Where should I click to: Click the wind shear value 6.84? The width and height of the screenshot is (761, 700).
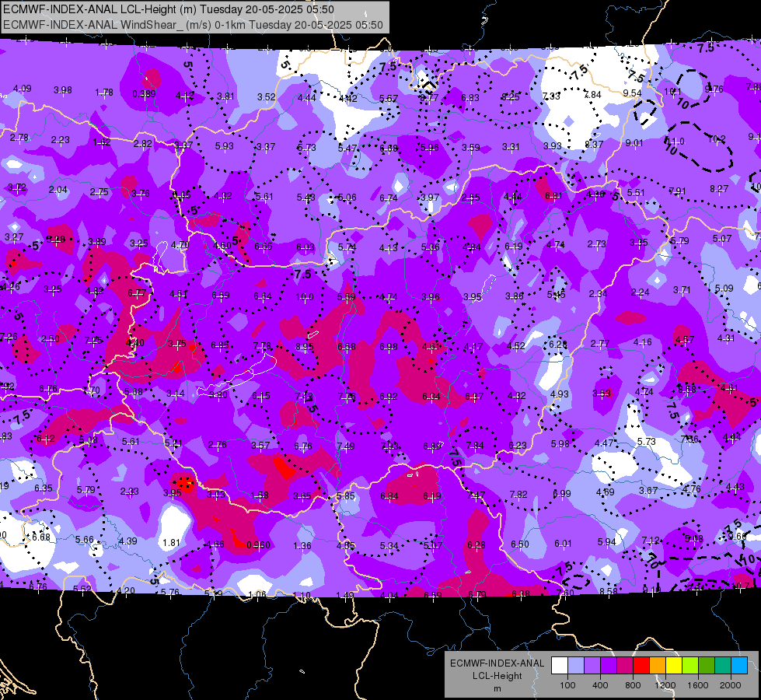pos(389,496)
